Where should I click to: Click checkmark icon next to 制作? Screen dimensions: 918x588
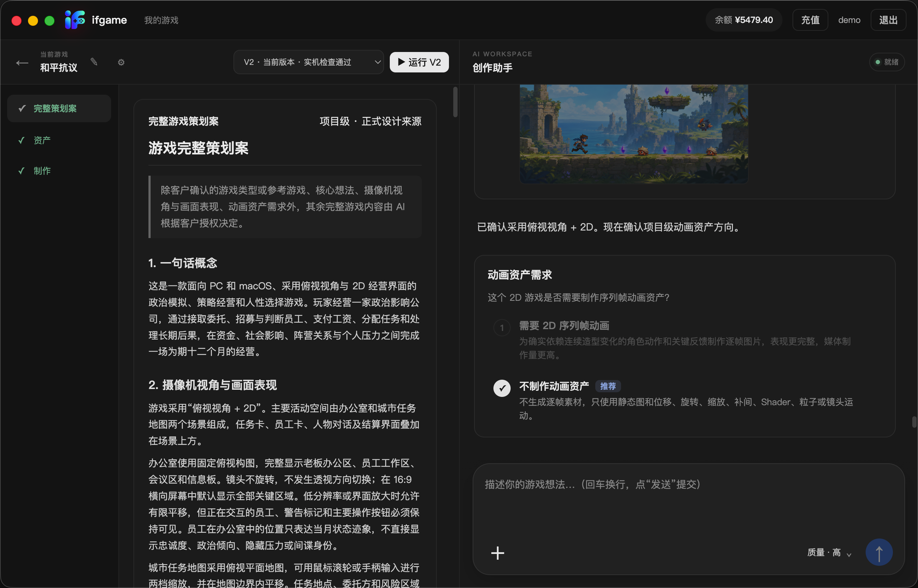(x=22, y=171)
